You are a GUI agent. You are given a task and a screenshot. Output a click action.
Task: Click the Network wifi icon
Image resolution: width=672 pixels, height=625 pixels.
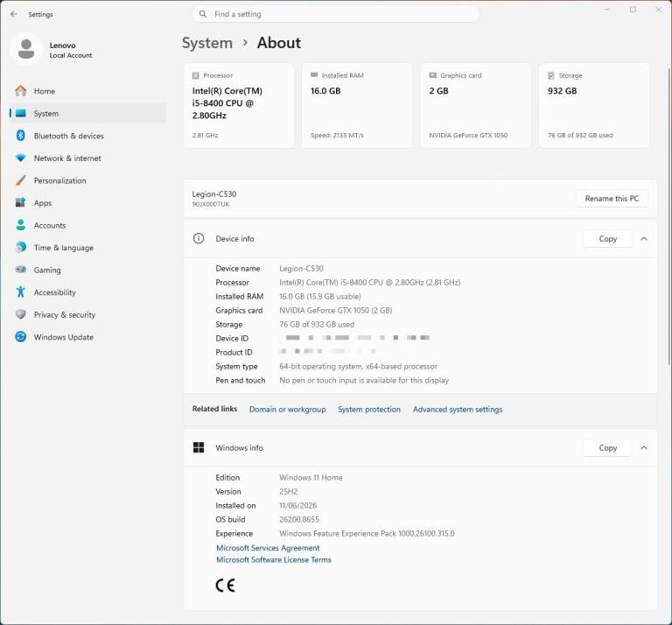coord(21,158)
